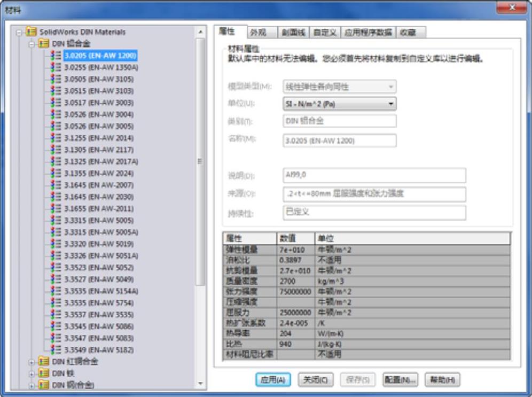Click material icon beside 3.1645 (EN AW-2007)
Screen dimensions: 532x397
[x=56, y=185]
